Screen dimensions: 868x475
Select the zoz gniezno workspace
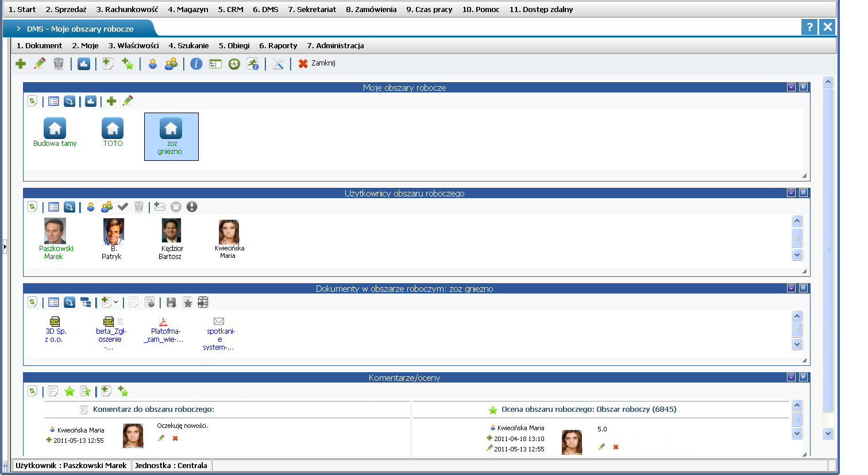tap(171, 137)
